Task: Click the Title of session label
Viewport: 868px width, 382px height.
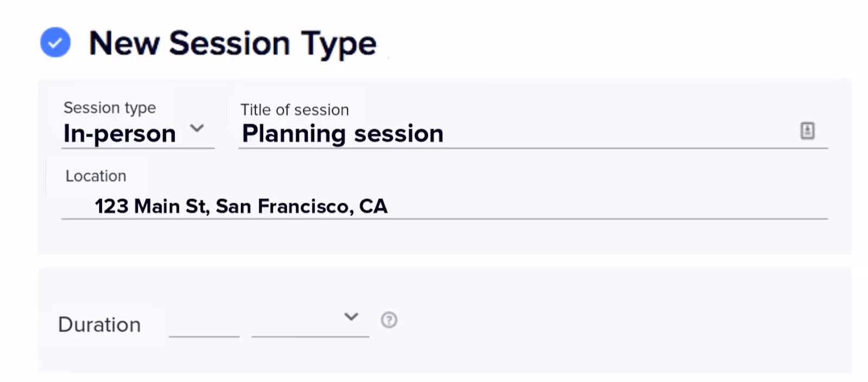Action: [295, 109]
